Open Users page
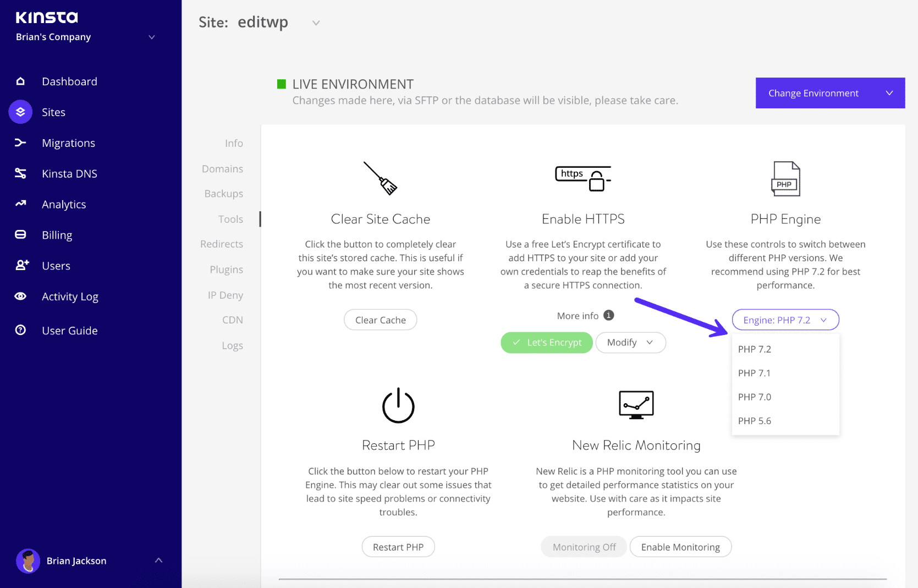Viewport: 918px width, 588px height. 56,266
